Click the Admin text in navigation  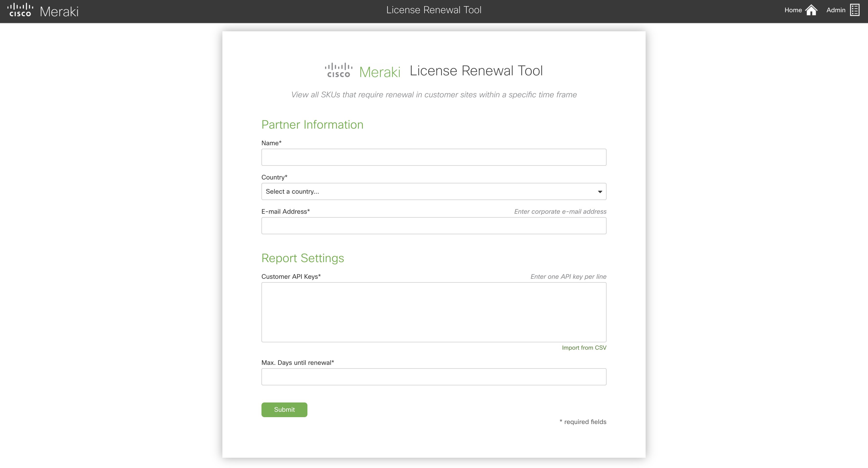coord(836,10)
